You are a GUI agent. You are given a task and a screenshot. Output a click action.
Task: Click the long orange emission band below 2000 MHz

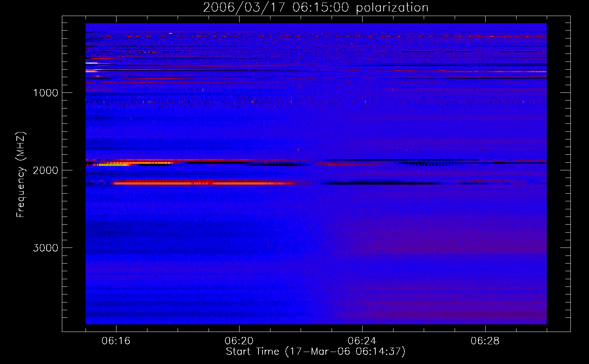pyautogui.click(x=204, y=183)
